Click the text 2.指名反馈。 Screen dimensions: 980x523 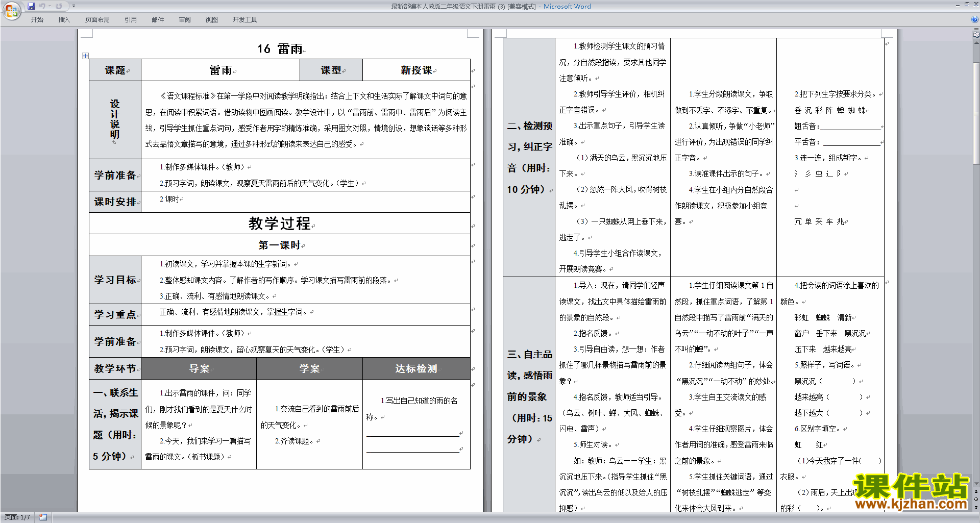pos(594,333)
